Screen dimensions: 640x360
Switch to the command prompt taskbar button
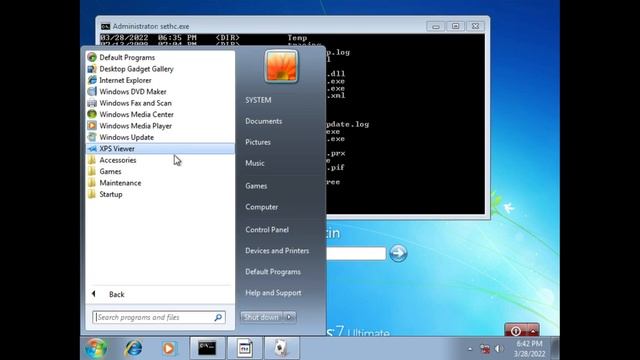pos(207,348)
